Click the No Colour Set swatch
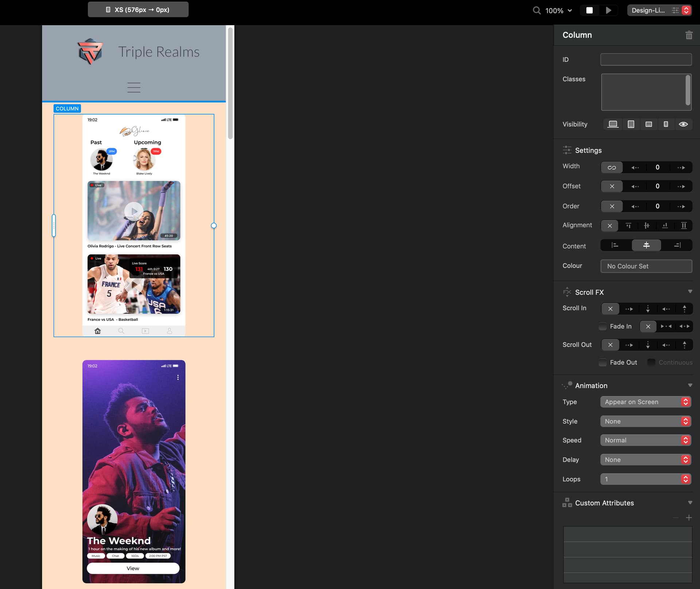 [646, 266]
